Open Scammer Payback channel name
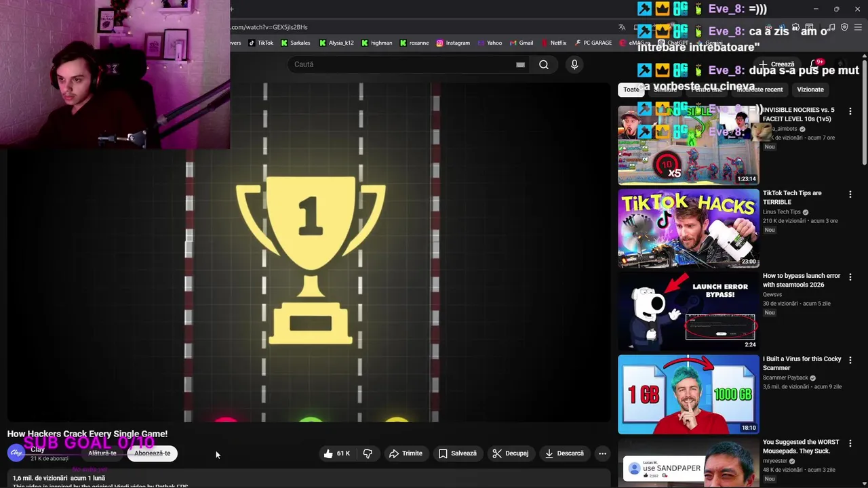Image resolution: width=868 pixels, height=488 pixels. click(785, 378)
